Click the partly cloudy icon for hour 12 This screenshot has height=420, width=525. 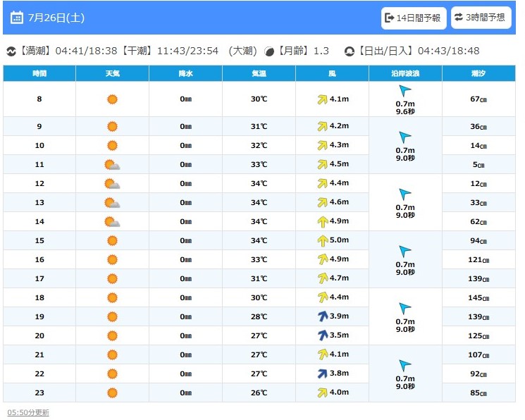click(112, 184)
